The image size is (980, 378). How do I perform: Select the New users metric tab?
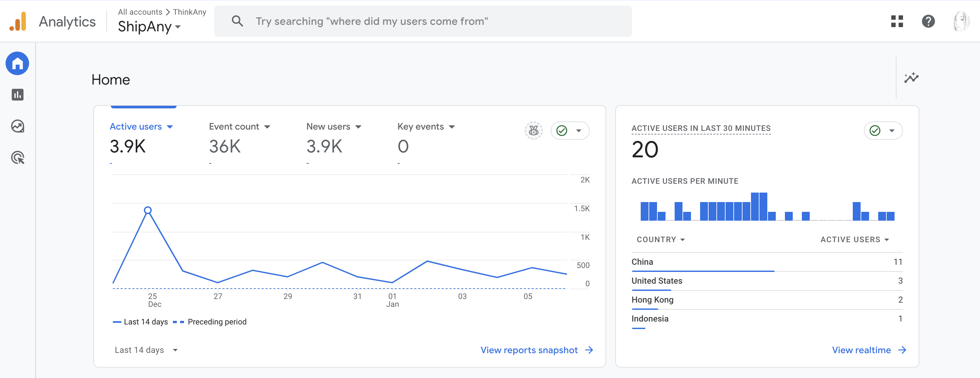[333, 127]
